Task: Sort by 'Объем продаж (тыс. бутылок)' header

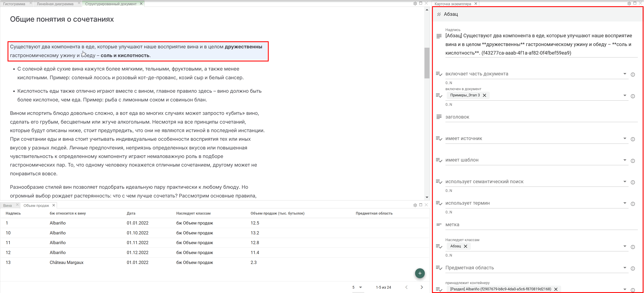Action: point(278,213)
